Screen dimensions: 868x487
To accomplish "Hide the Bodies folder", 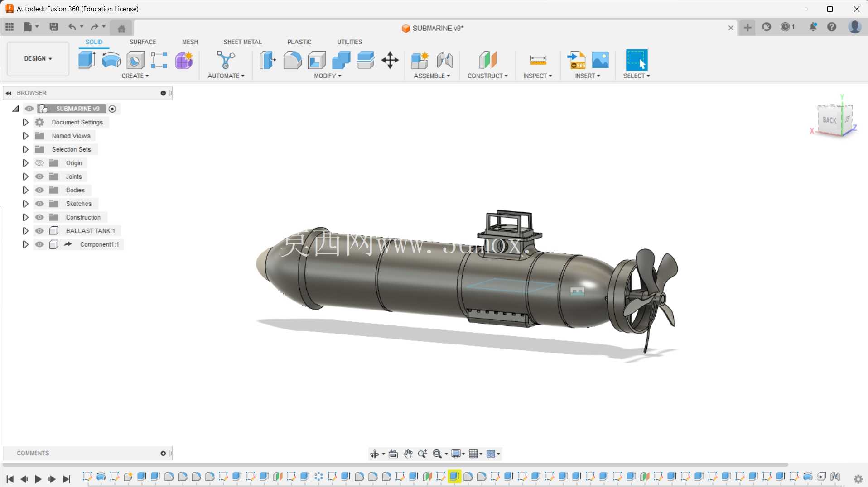I will click(x=39, y=190).
